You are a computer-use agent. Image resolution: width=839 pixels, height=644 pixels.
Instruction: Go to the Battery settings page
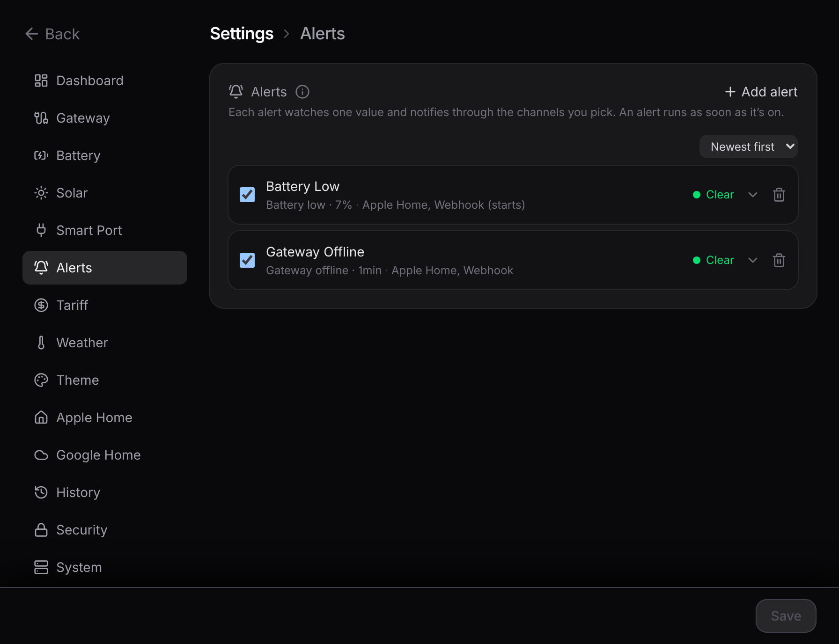pyautogui.click(x=105, y=155)
